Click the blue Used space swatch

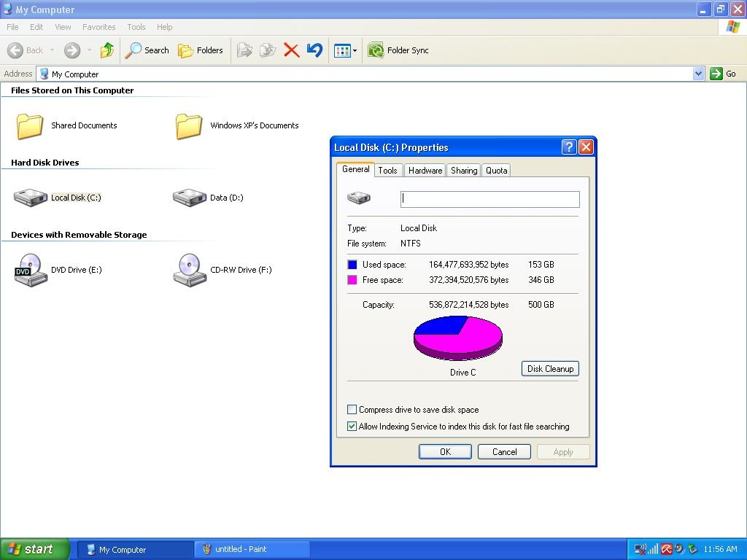(x=352, y=265)
